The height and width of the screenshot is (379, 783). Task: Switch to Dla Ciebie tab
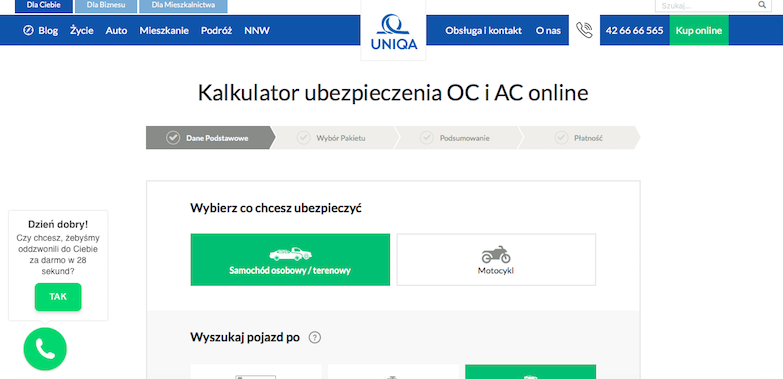(x=43, y=5)
